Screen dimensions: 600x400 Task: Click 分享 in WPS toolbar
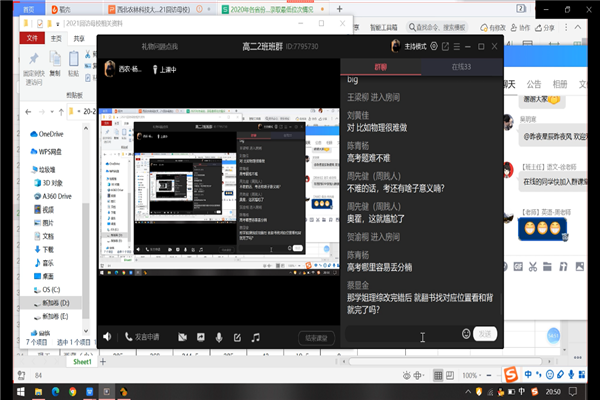point(545,28)
